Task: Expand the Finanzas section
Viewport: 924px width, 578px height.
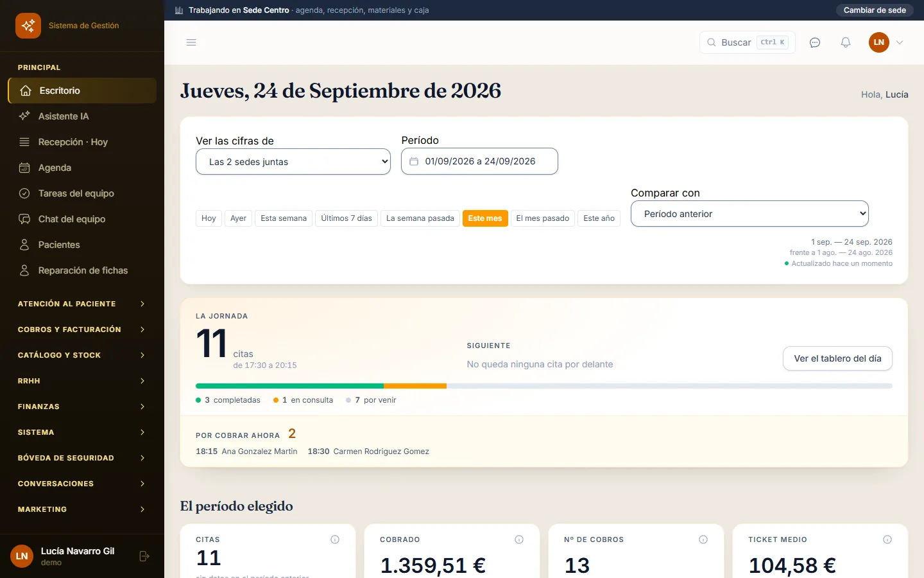Action: tap(82, 407)
